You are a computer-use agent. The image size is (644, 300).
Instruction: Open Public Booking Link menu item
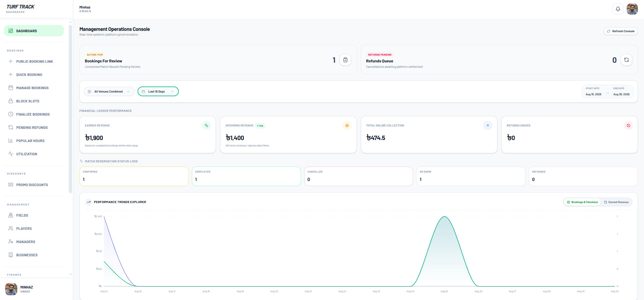click(34, 61)
